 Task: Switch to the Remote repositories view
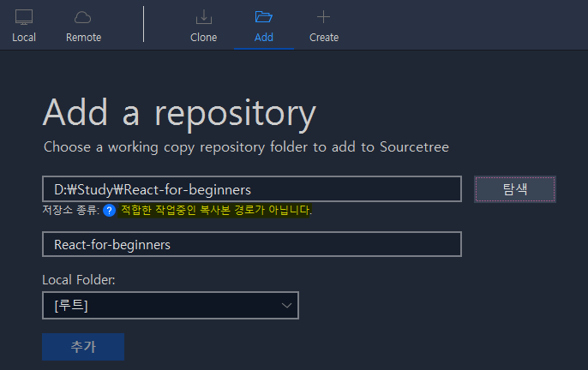pos(83,26)
